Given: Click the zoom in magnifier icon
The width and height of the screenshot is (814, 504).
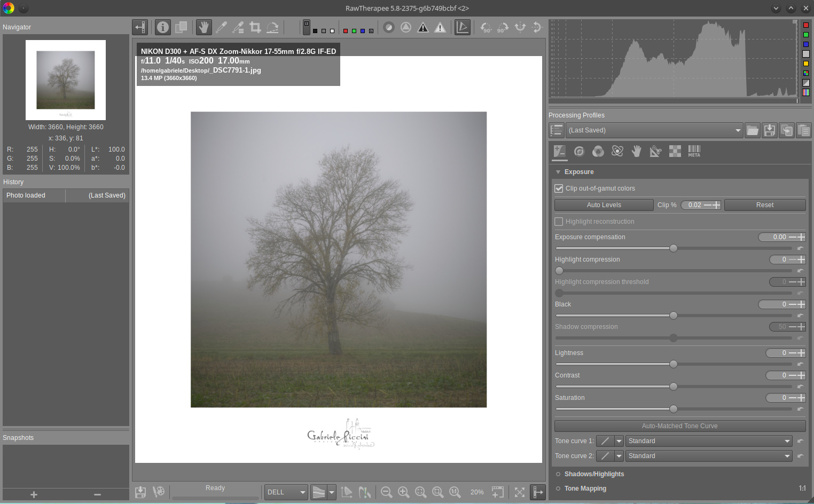Looking at the screenshot, I should click(404, 492).
